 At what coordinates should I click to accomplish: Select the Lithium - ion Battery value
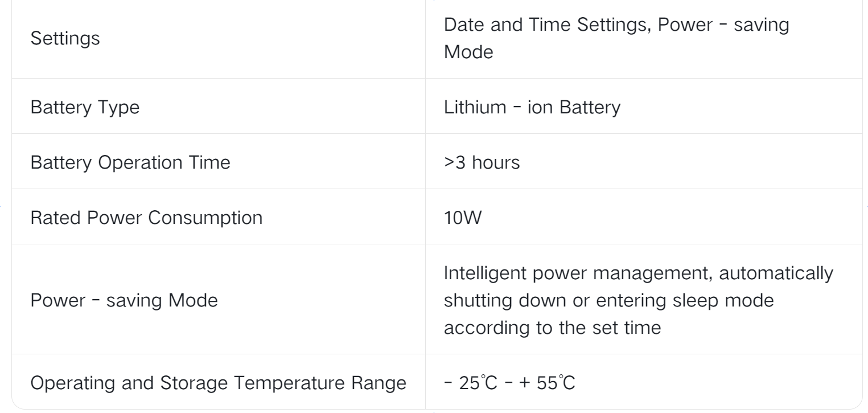[532, 107]
